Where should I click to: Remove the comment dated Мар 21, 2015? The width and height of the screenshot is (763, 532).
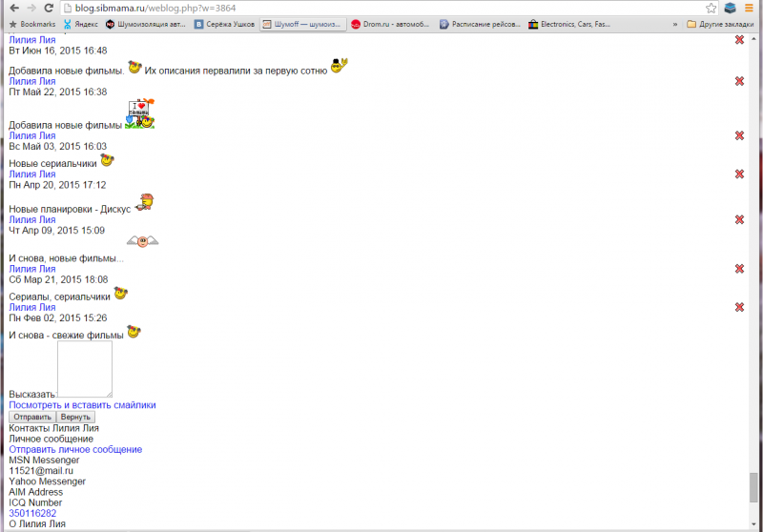tap(739, 269)
